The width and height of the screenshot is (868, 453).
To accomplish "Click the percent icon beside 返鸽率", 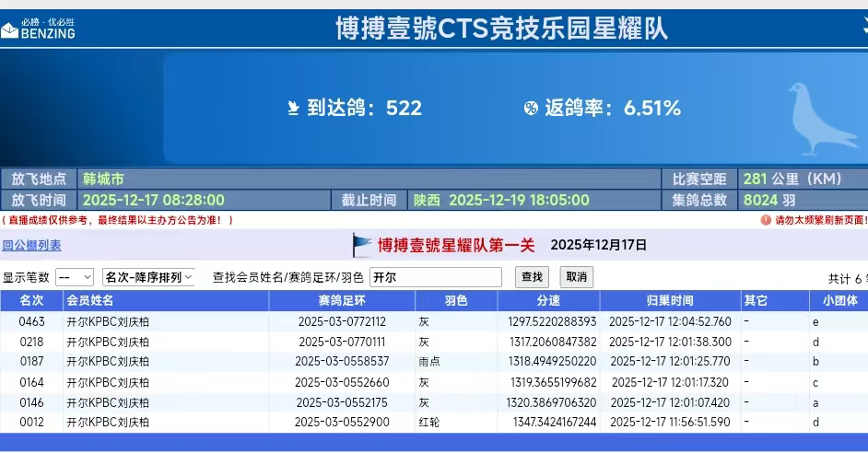I will [x=531, y=109].
